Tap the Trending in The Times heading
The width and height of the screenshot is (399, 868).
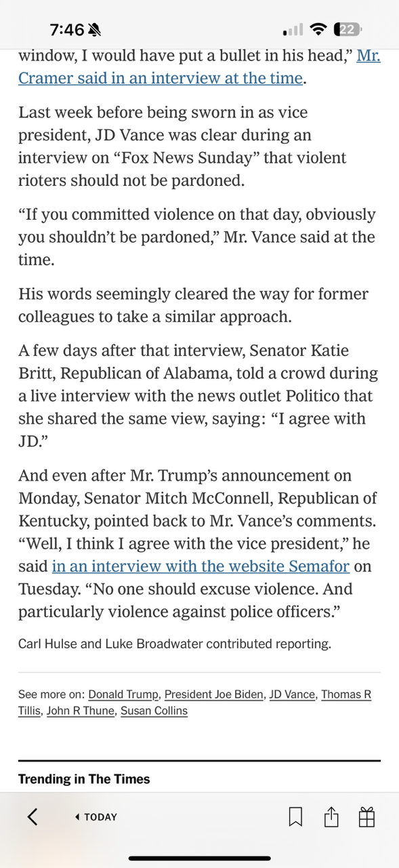tap(84, 779)
